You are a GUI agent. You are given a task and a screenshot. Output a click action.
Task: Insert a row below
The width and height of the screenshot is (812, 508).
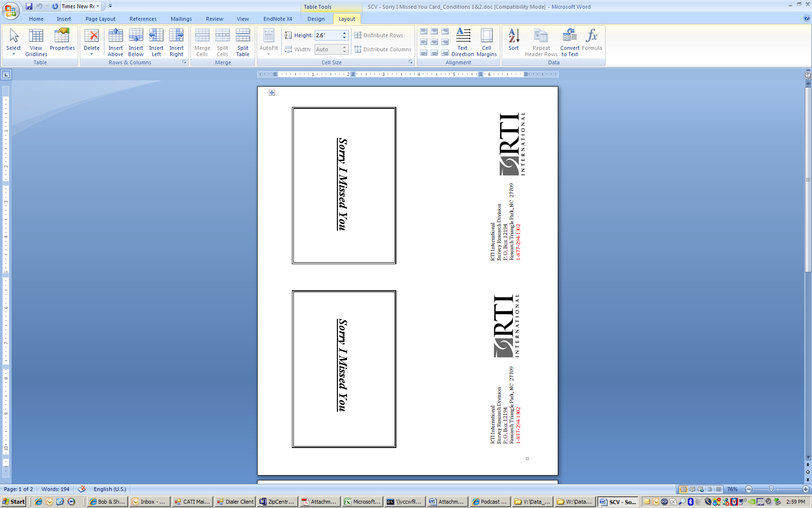tap(136, 43)
